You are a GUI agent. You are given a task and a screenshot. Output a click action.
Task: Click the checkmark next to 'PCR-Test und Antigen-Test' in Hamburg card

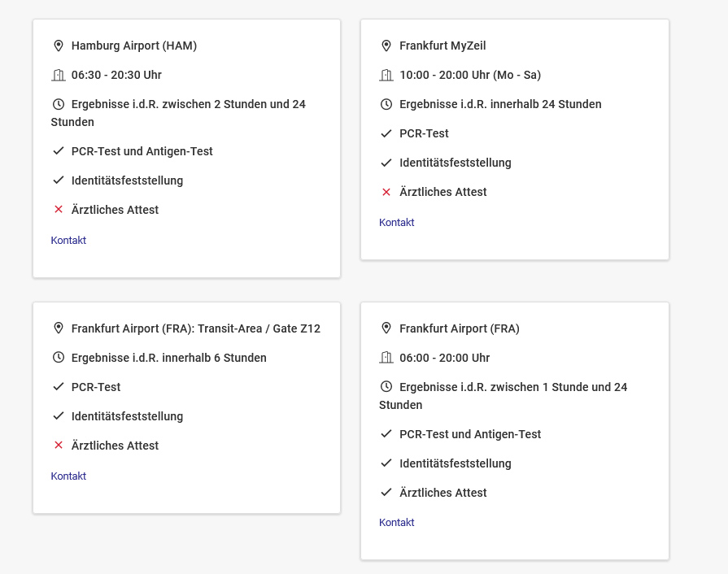pyautogui.click(x=59, y=151)
